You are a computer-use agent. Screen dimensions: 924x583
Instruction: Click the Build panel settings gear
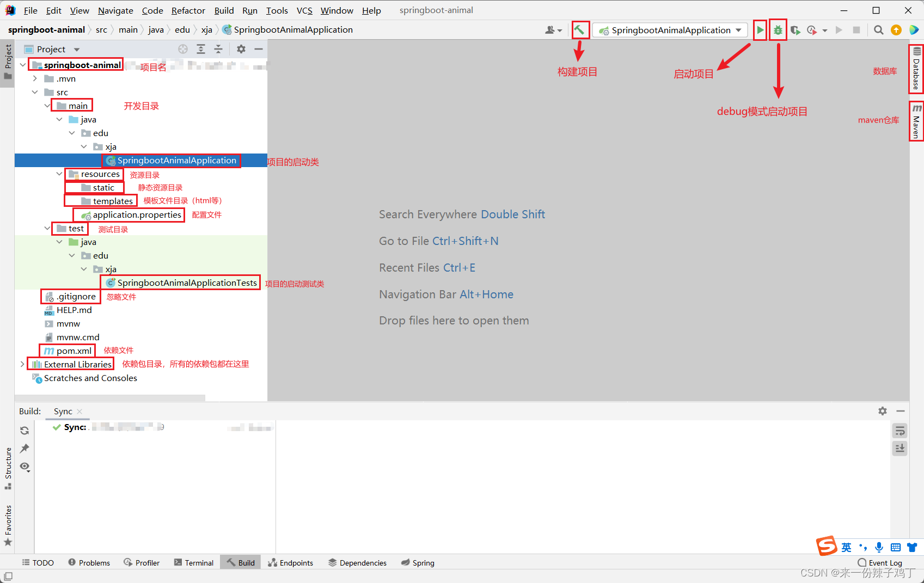click(883, 411)
